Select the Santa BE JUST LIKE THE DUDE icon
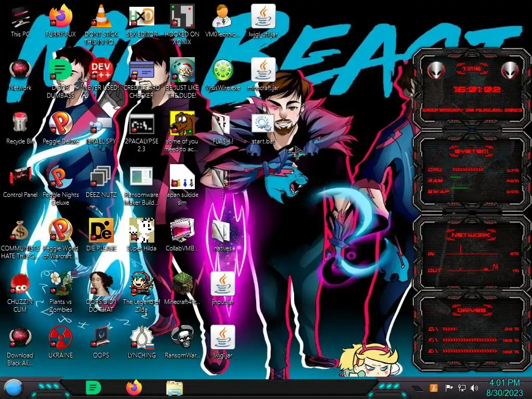The height and width of the screenshot is (399, 532). pos(182,70)
